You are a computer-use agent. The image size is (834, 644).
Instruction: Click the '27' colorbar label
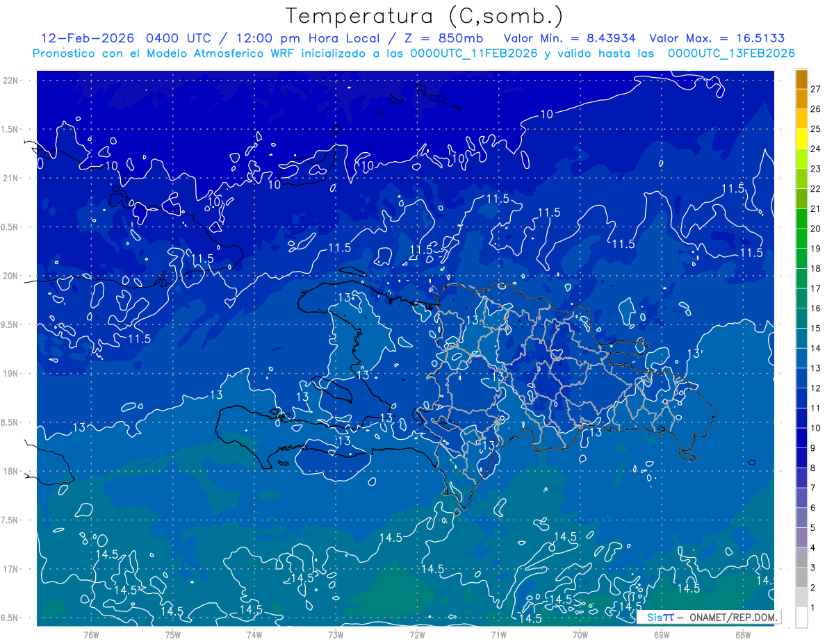(815, 89)
